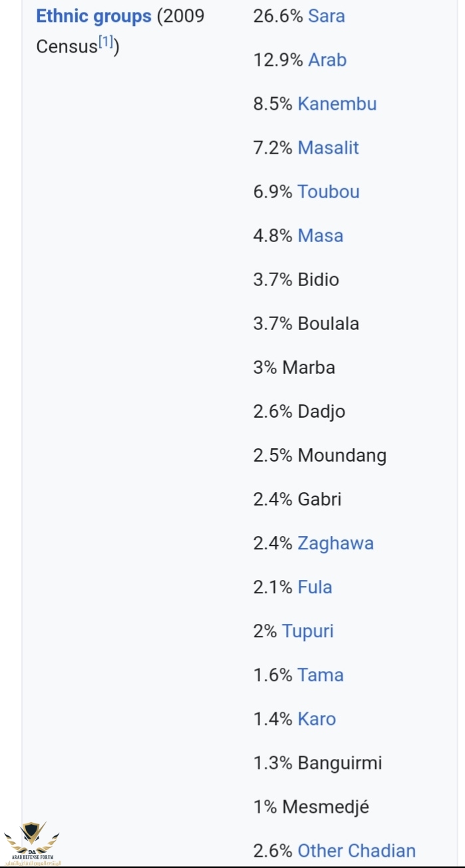465x868 pixels.
Task: Click the Fula link
Action: pyautogui.click(x=315, y=587)
